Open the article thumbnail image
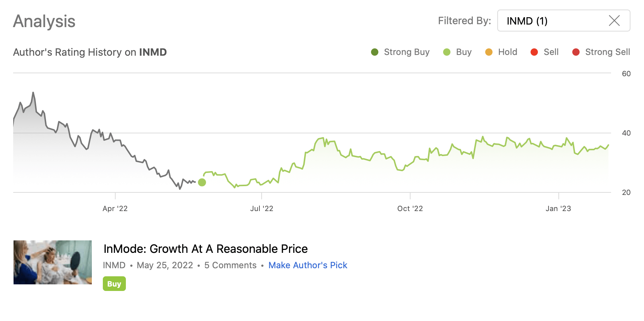 pos(53,262)
